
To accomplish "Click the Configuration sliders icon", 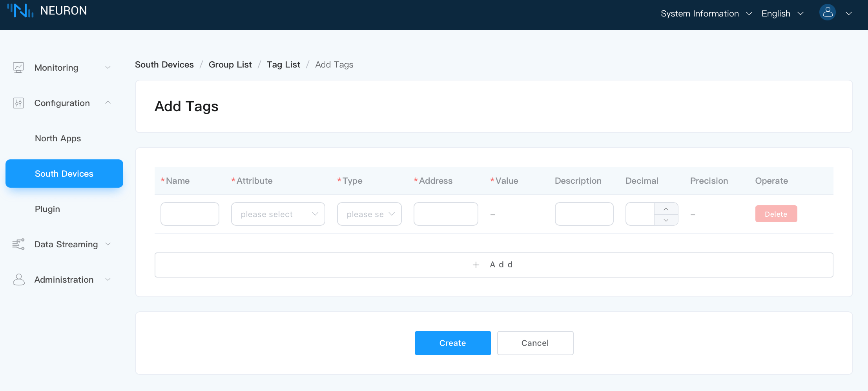I will click(18, 103).
